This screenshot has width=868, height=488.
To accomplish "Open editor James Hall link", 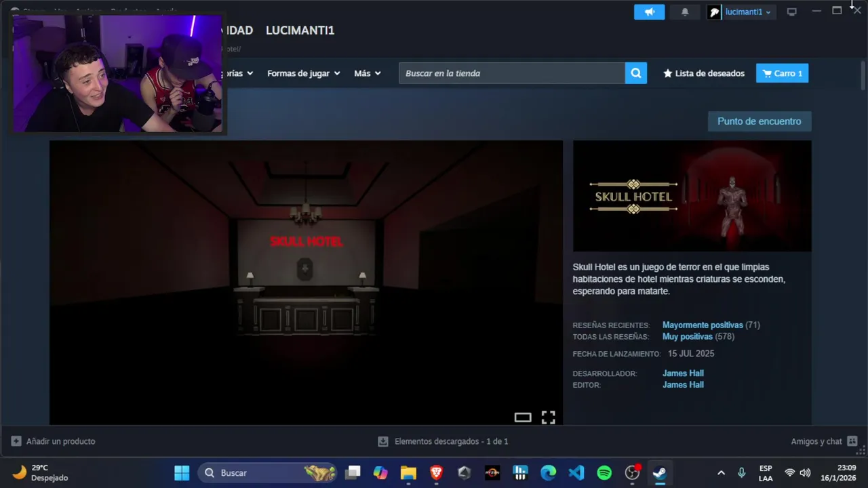I will pyautogui.click(x=683, y=385).
